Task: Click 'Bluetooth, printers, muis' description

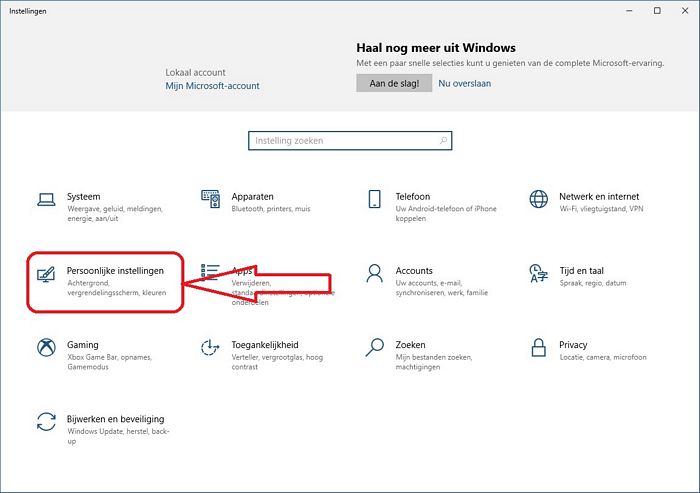Action: tap(271, 209)
